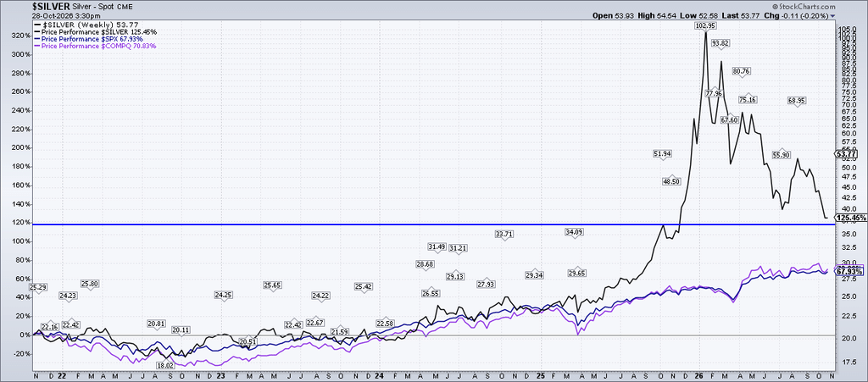868x382 pixels.
Task: Click the 125.45% performance tag on right axis
Action: click(852, 219)
